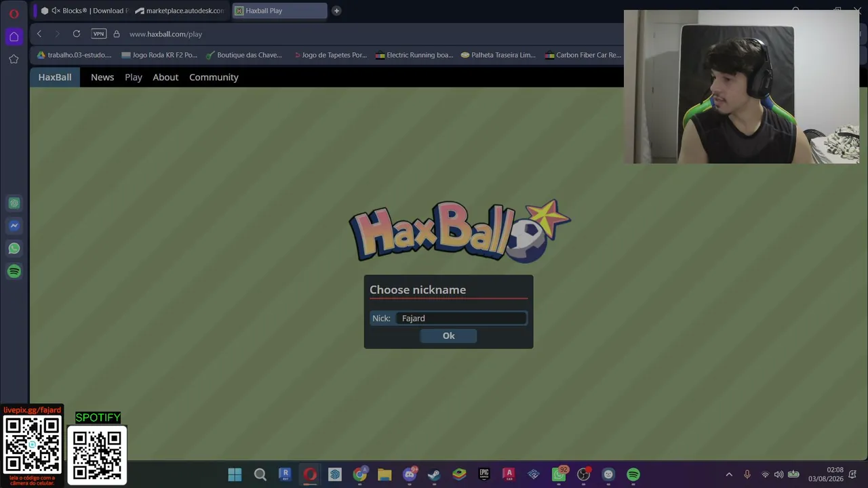This screenshot has height=488, width=868.
Task: Open WhatsApp from the taskbar
Action: (x=559, y=474)
